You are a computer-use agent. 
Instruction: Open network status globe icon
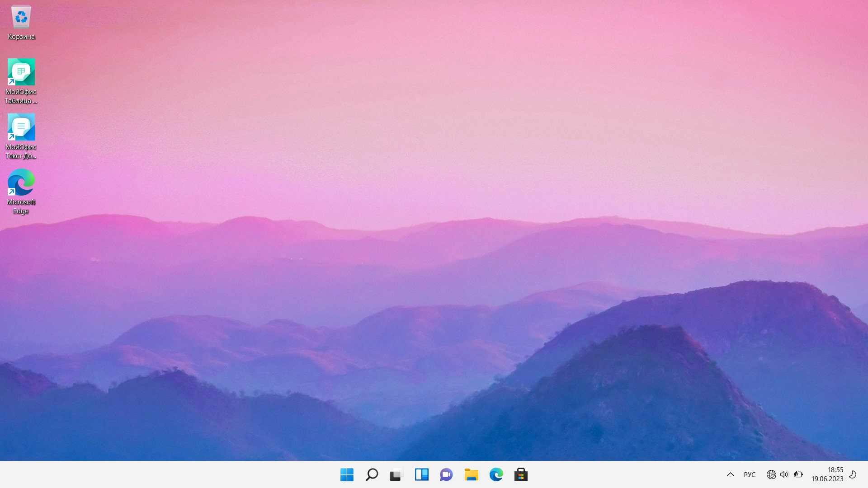coord(771,474)
